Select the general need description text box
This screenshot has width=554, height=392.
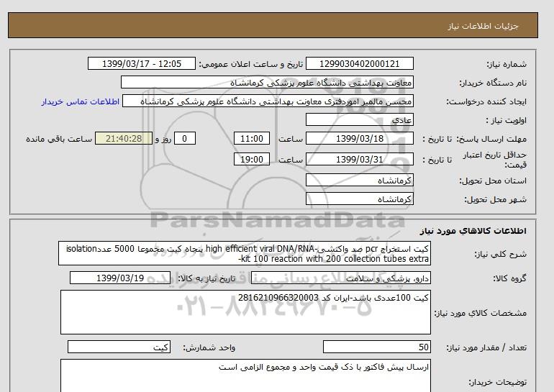tap(245, 254)
